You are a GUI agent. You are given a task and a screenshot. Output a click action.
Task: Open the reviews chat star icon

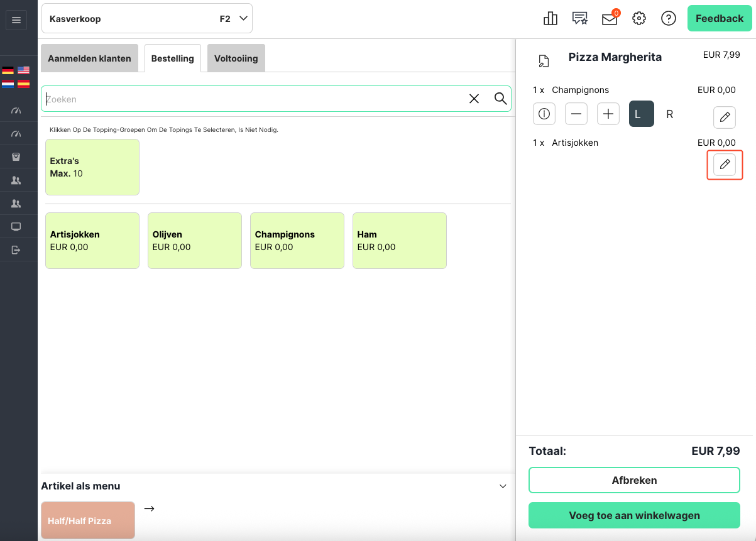pos(579,19)
